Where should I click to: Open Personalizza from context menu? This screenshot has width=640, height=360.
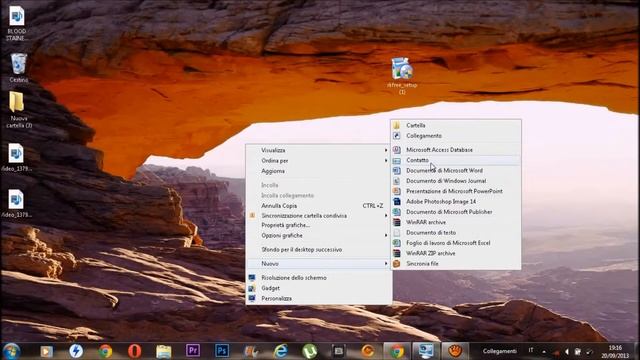(x=318, y=298)
